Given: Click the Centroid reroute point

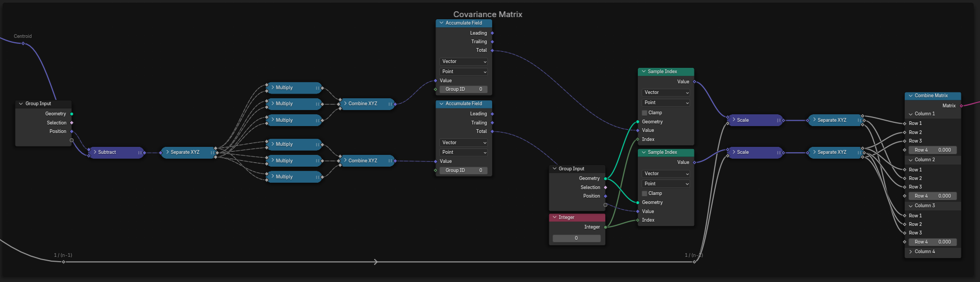Looking at the screenshot, I should pyautogui.click(x=23, y=43).
